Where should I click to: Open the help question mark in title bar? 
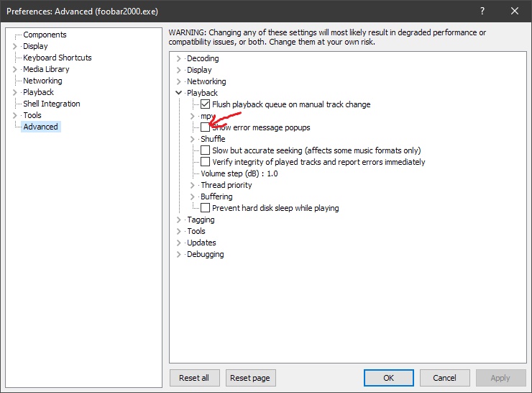(x=482, y=12)
